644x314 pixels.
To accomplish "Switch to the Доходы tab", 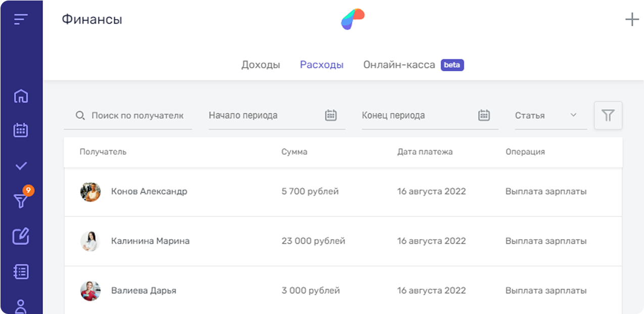I will pyautogui.click(x=260, y=65).
